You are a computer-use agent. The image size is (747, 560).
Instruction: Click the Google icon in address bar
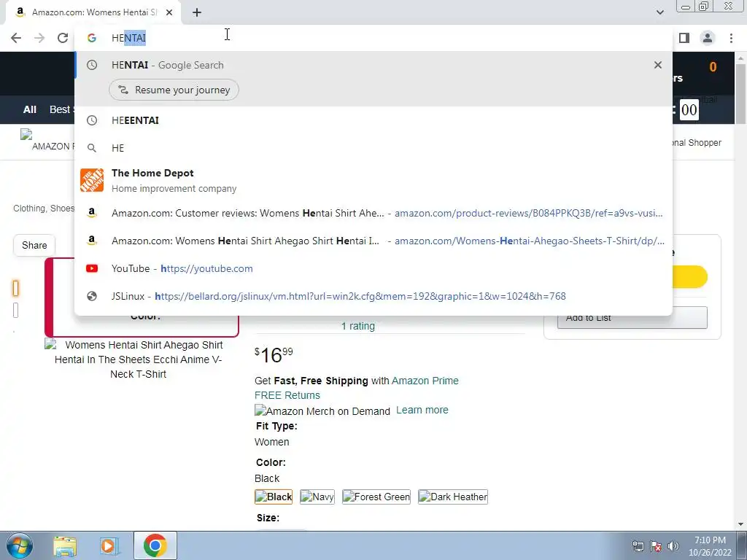(92, 38)
